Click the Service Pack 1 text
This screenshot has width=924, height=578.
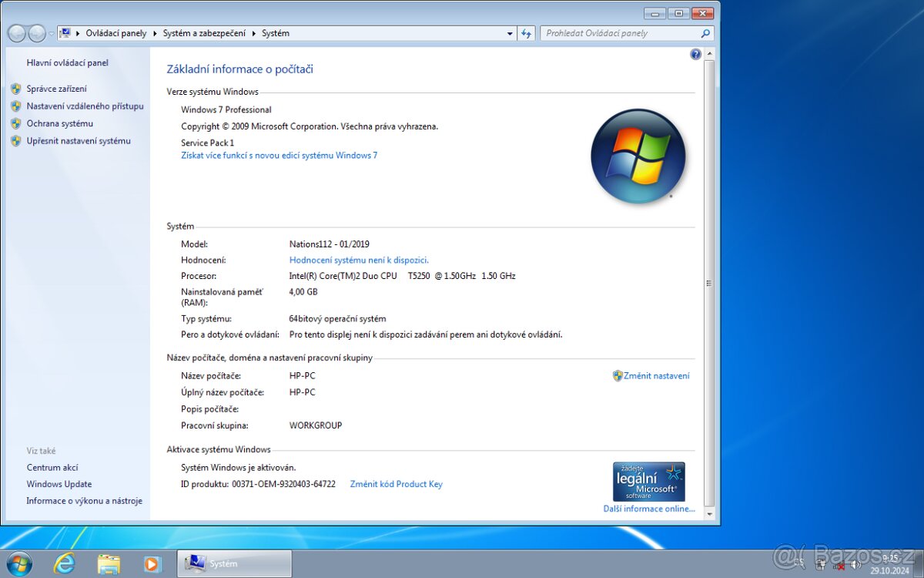tap(208, 143)
